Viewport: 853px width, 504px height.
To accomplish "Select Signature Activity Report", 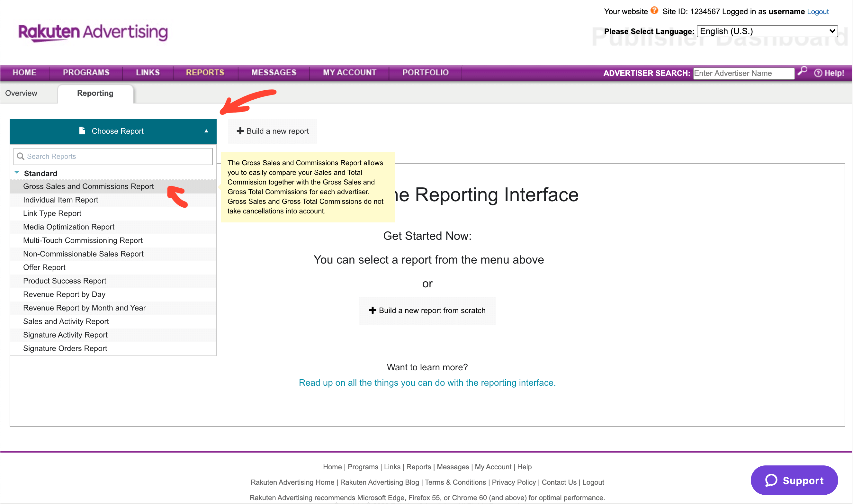I will pyautogui.click(x=113, y=335).
